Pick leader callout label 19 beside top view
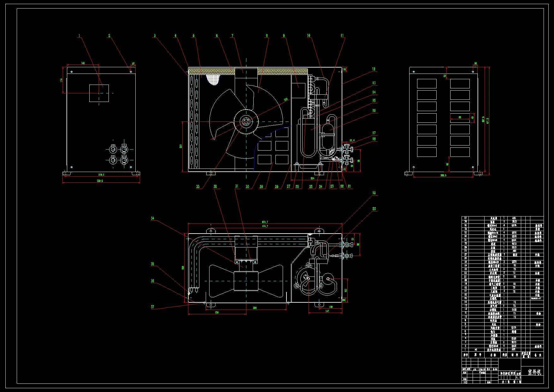Image resolution: width=554 pixels, height=392 pixels. 374,193
